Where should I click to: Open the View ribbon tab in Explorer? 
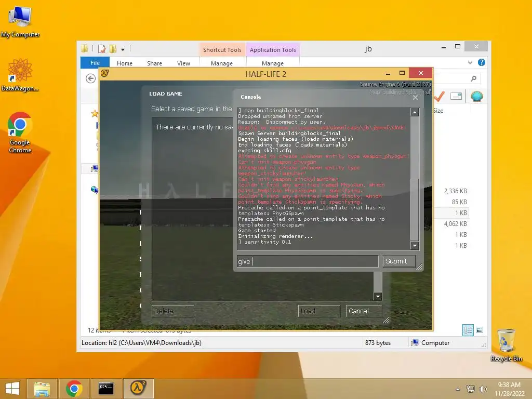[183, 63]
